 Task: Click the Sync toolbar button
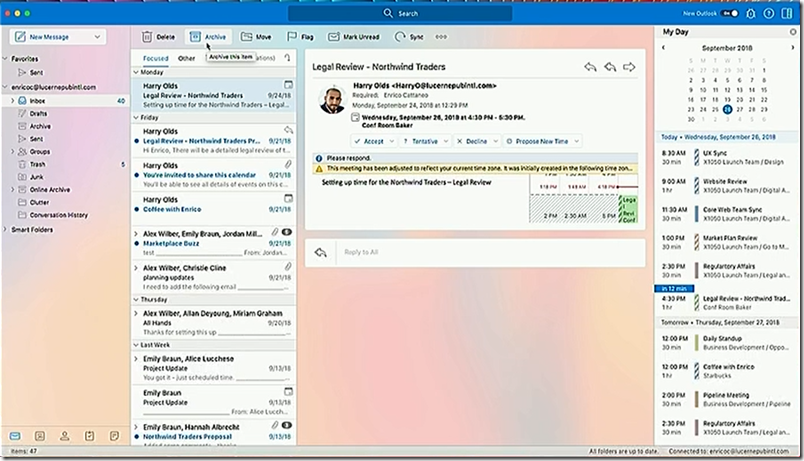tap(409, 37)
